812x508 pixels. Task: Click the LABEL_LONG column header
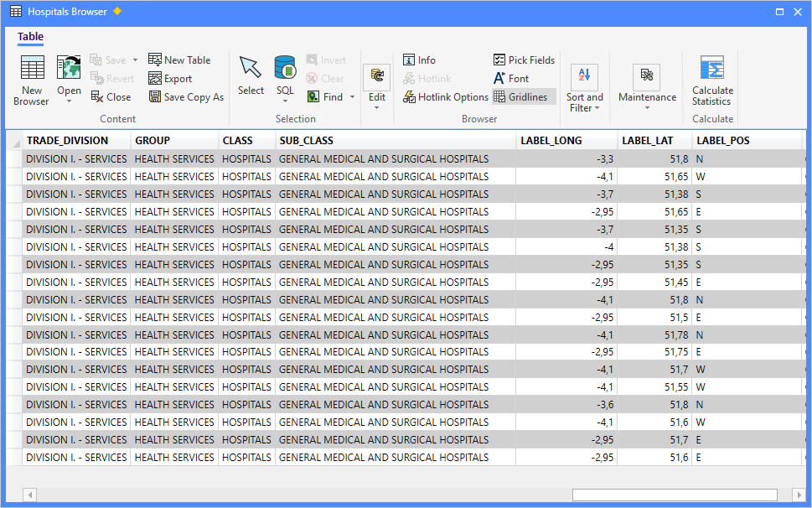566,140
